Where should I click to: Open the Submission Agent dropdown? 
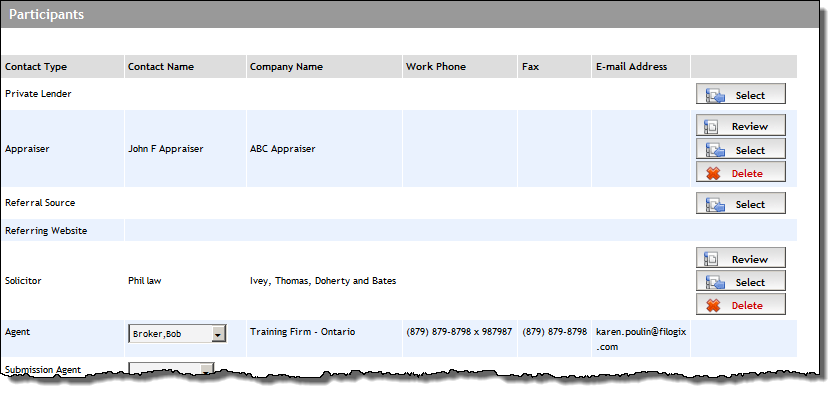pyautogui.click(x=171, y=369)
